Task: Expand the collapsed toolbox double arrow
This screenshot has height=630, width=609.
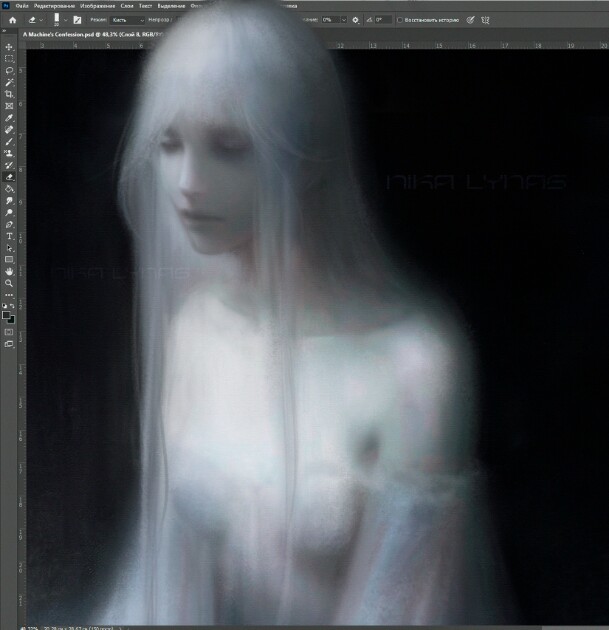Action: (4, 31)
